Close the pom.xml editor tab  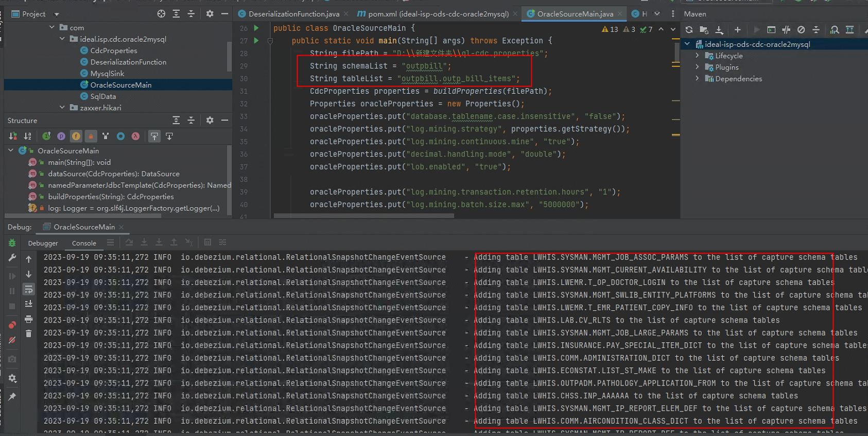(515, 14)
